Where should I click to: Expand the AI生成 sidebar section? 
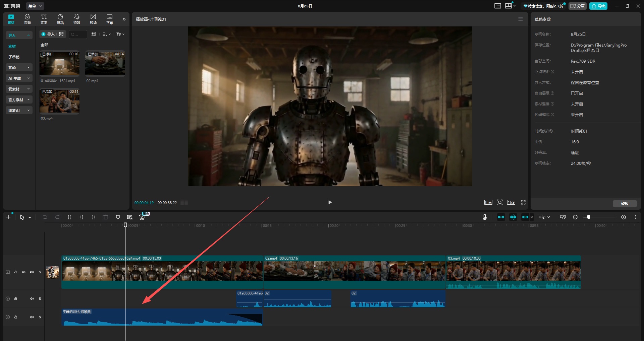coord(19,78)
